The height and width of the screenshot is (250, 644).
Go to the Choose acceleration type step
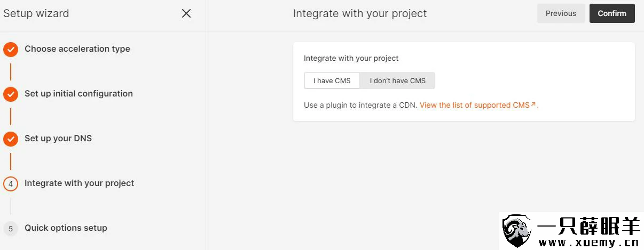point(77,49)
